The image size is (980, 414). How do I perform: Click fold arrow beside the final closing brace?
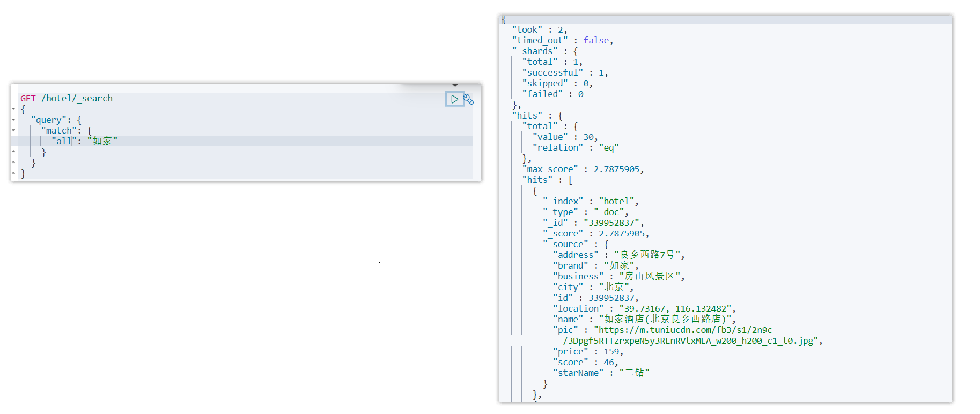(x=13, y=173)
